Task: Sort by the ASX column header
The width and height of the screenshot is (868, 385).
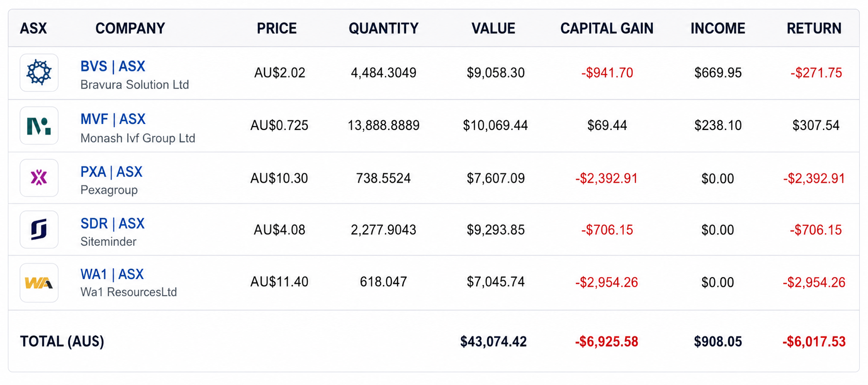Action: (33, 29)
